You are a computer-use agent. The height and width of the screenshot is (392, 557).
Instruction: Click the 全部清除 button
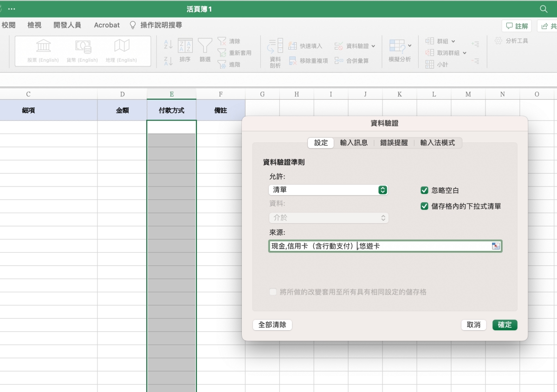pyautogui.click(x=272, y=325)
